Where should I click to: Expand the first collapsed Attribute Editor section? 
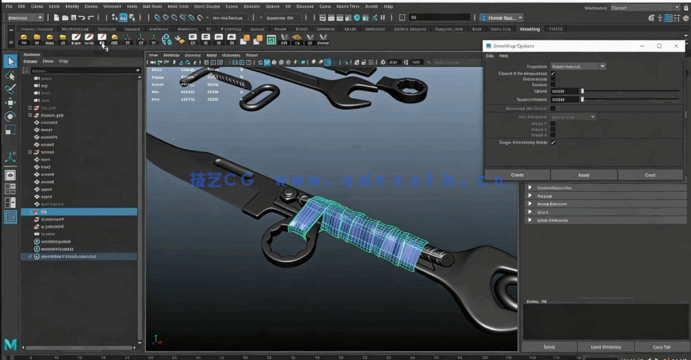(530, 188)
